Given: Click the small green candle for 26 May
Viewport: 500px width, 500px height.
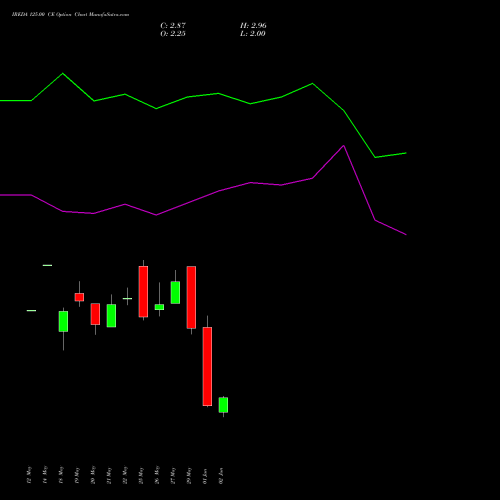Looking at the screenshot, I should point(159,307).
